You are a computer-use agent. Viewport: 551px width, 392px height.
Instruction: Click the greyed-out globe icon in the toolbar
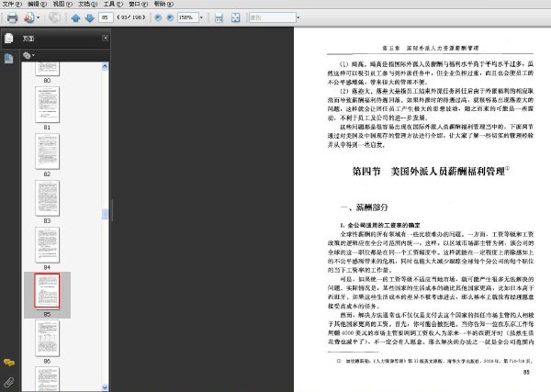[x=54, y=17]
